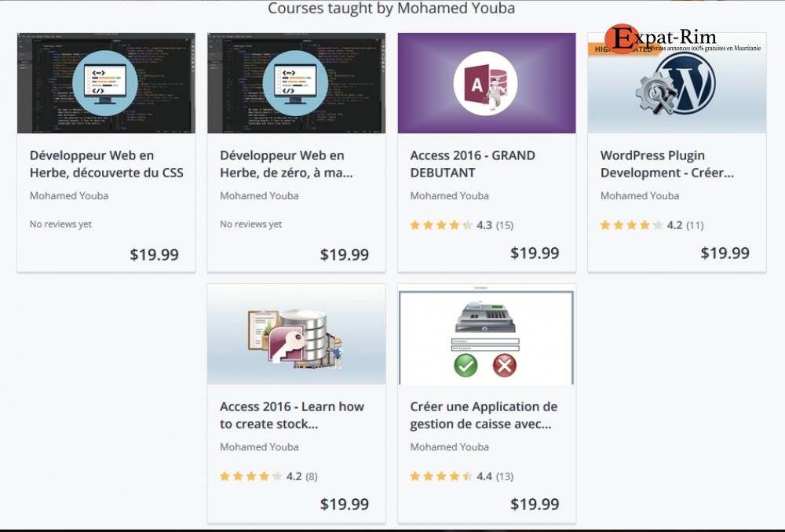
Task: Open 'Créer une Application de gestion de caisse' title
Action: pos(484,415)
